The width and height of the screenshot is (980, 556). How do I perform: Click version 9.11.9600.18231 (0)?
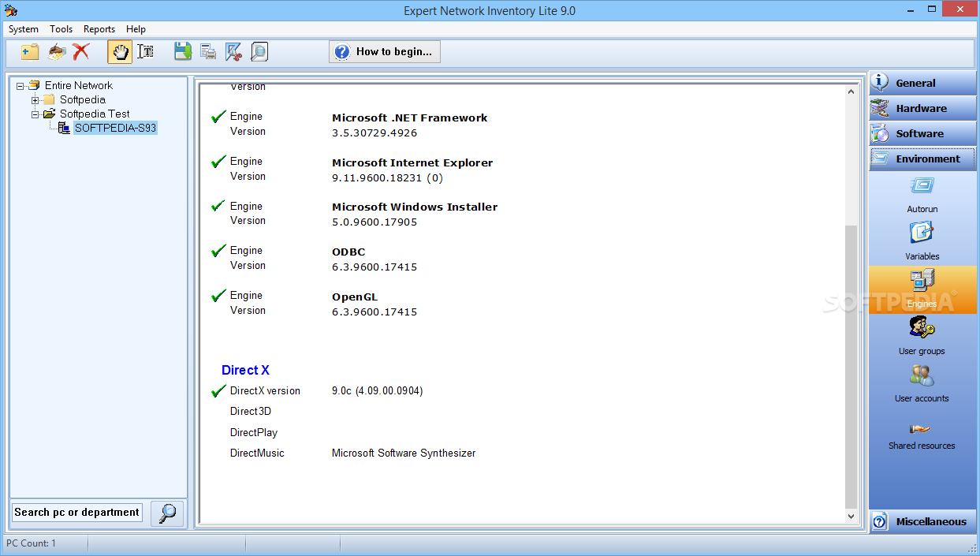387,177
